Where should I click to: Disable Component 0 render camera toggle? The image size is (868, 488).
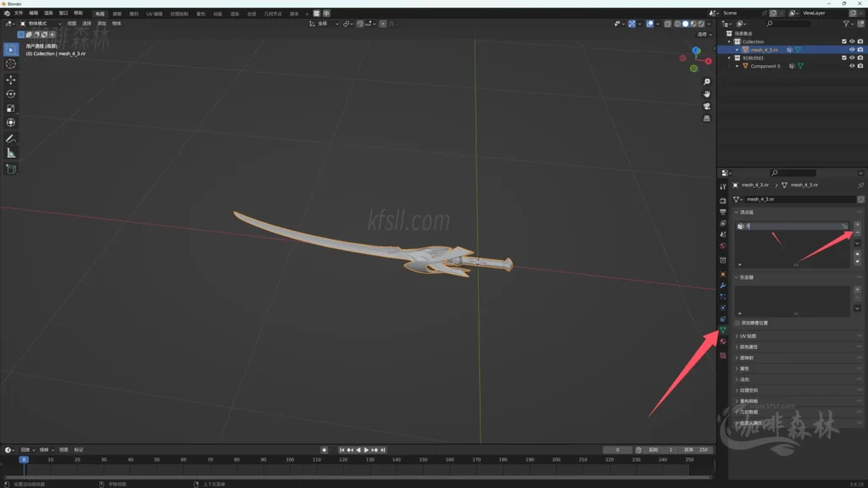[x=860, y=65]
